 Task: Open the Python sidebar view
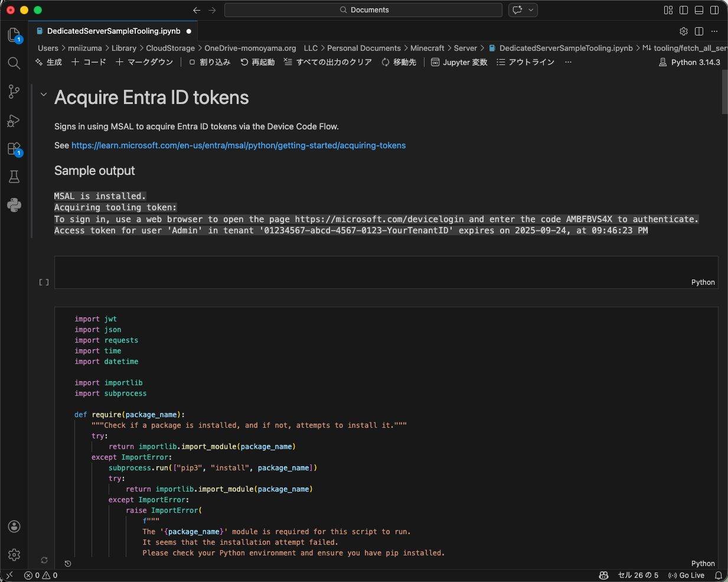coord(14,205)
